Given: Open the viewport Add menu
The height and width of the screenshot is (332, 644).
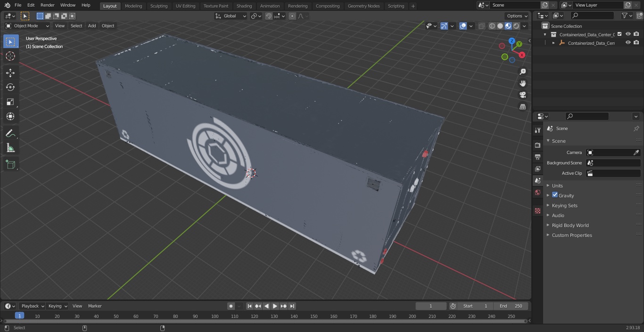Looking at the screenshot, I should 92,26.
